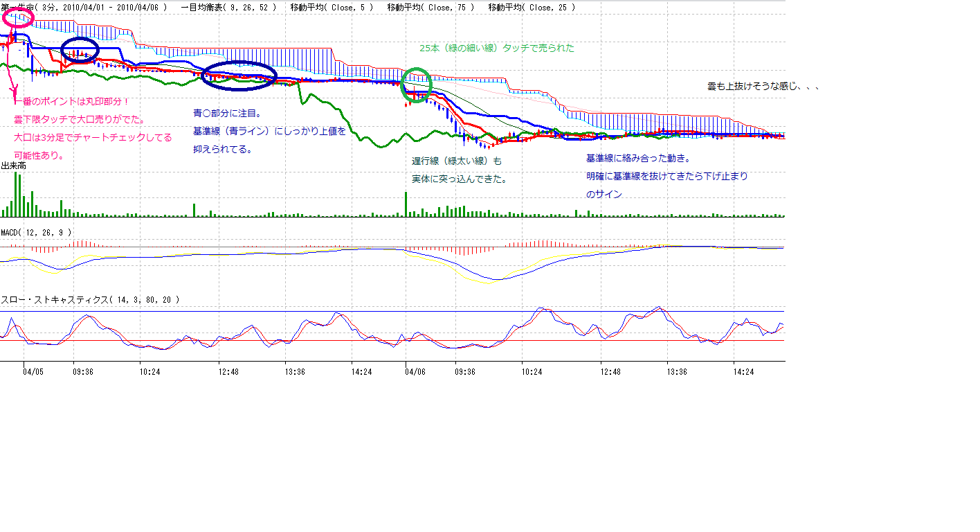The height and width of the screenshot is (532, 980).
Task: Click the 04/05 date label on time axis
Action: click(33, 372)
